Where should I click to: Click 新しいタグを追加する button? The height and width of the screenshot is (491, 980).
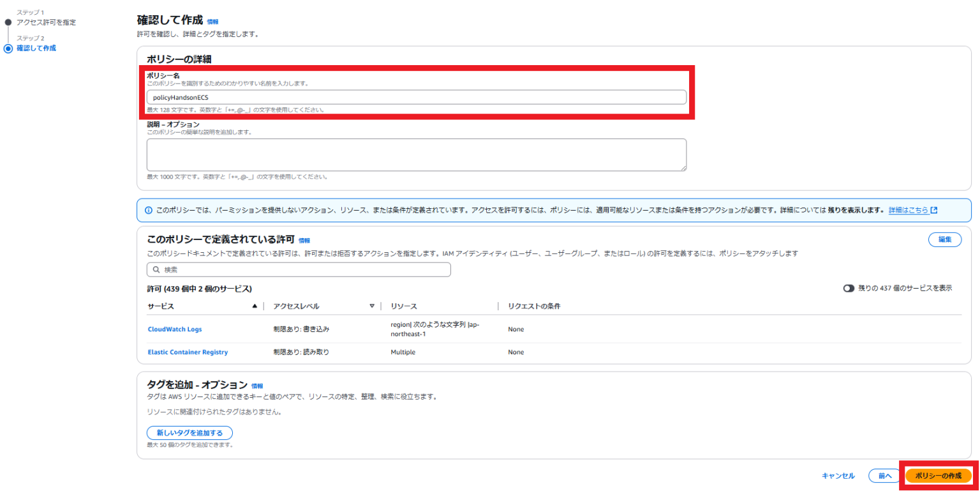(x=189, y=432)
